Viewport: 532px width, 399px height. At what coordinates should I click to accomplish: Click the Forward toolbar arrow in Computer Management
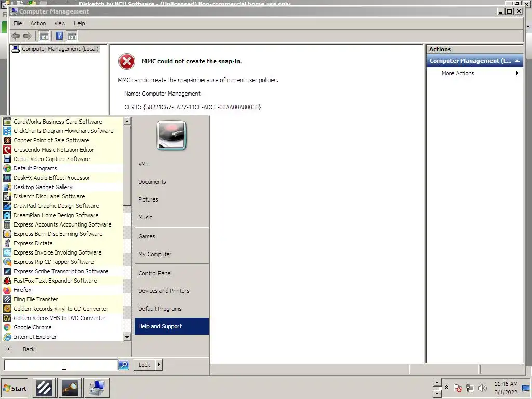pos(28,36)
